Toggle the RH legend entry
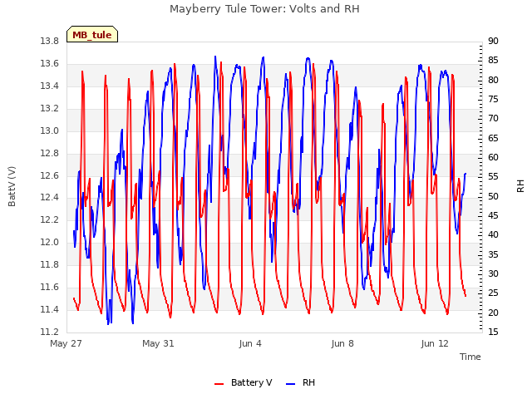Screen dimensions: 532x399 pos(301,382)
